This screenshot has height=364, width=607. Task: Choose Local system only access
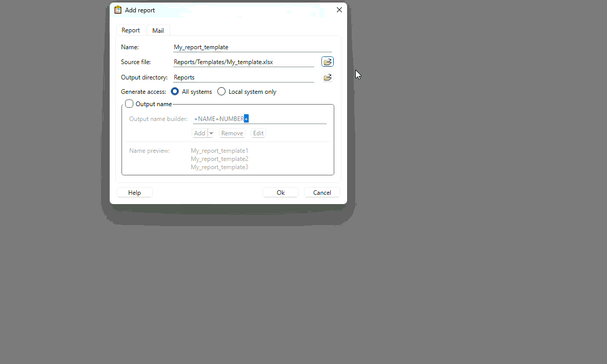pos(221,91)
